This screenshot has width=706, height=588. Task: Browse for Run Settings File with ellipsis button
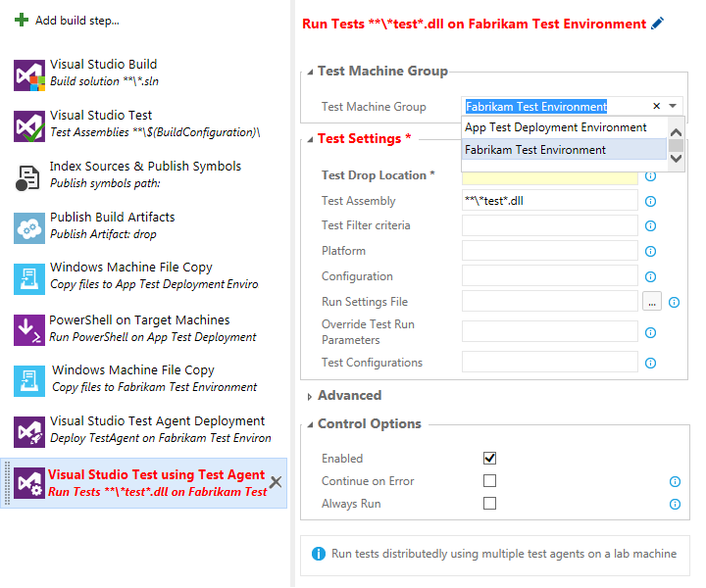pos(652,302)
